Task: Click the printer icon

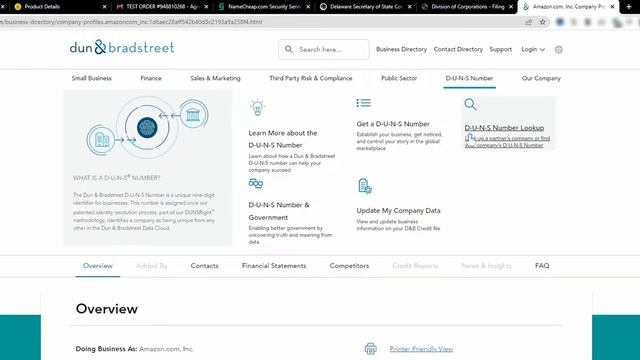Action: tap(371, 349)
